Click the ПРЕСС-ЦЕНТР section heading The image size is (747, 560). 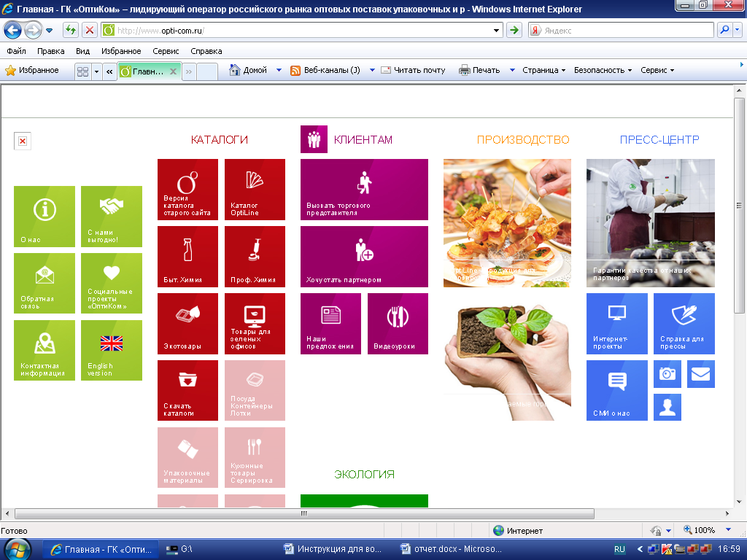tap(659, 139)
